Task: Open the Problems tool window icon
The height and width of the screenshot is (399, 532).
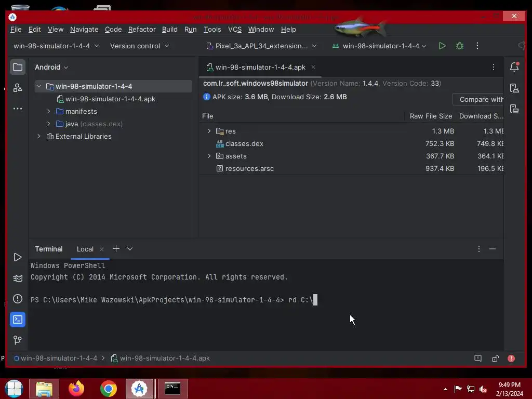Action: point(18,299)
